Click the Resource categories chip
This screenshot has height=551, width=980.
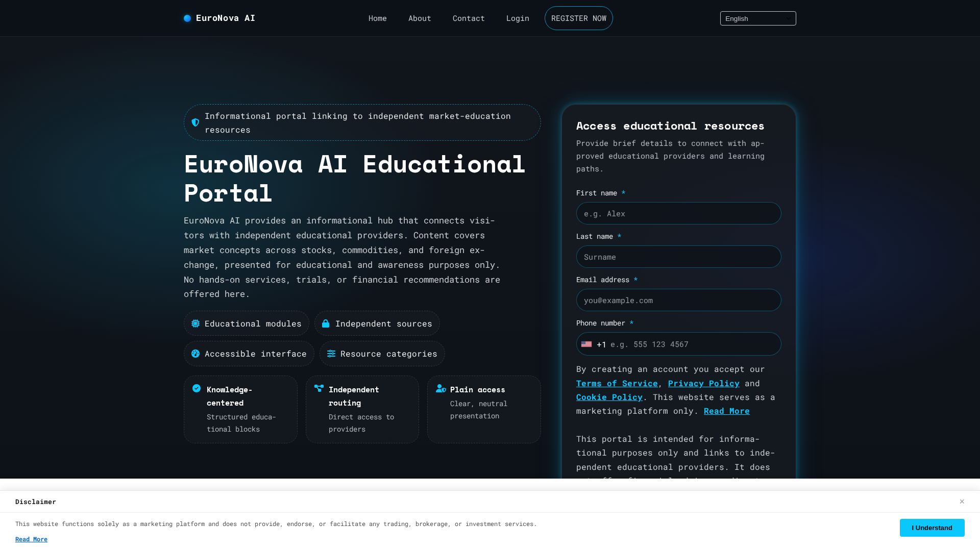pyautogui.click(x=382, y=354)
